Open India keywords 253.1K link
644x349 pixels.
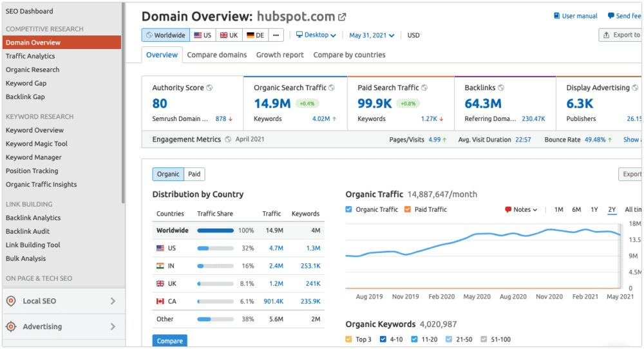(x=310, y=266)
